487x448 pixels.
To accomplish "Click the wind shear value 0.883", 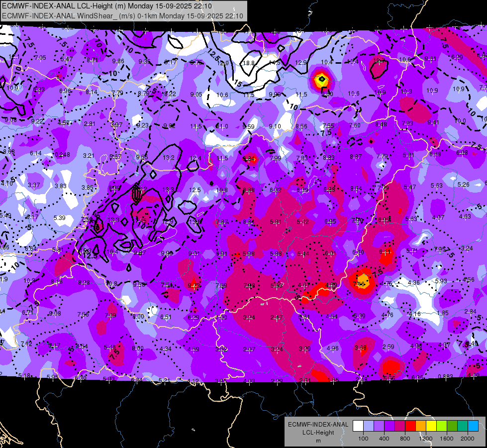I will (x=445, y=377).
